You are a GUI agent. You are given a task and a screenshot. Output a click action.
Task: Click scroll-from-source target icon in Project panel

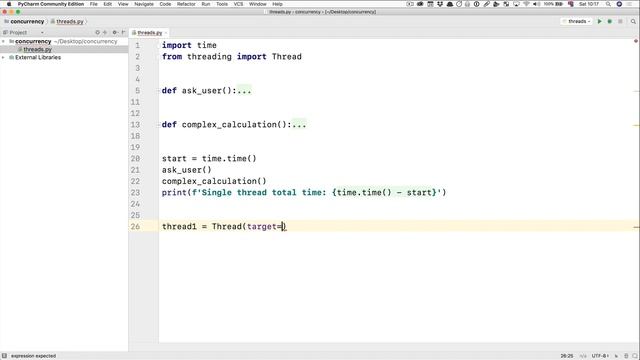coord(97,32)
